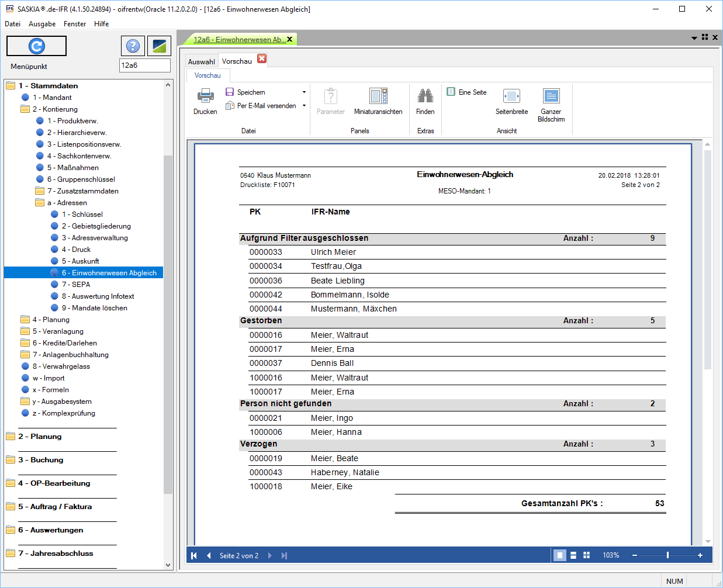Screen dimensions: 723x588
Task: Click the Speichern save icon
Action: [230, 92]
